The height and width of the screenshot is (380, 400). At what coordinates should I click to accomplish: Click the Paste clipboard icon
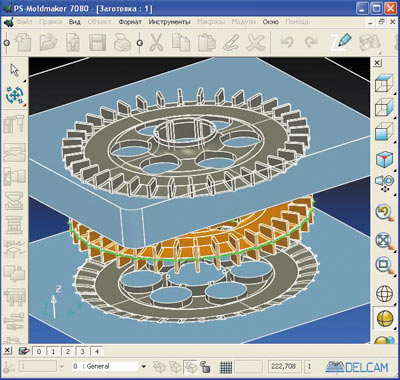tap(206, 43)
